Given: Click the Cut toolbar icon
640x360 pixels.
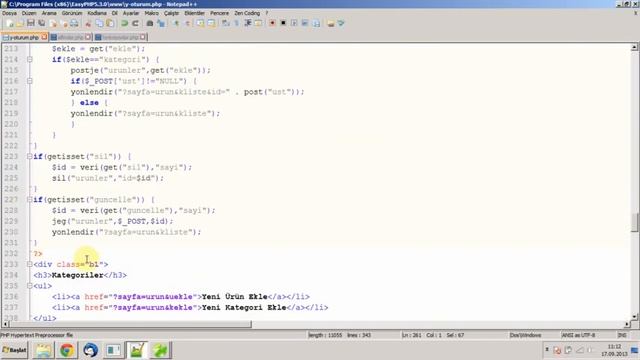Looking at the screenshot, I should coord(88,23).
